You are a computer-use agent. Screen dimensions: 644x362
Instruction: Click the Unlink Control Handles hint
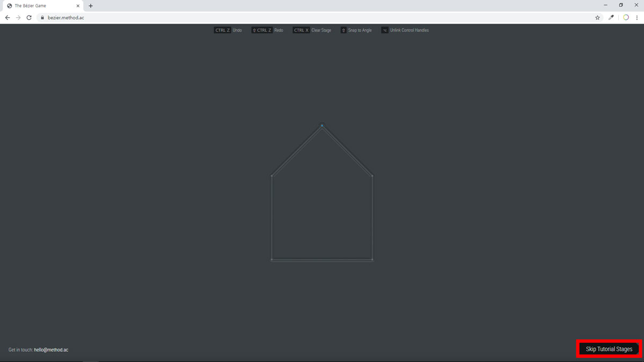pos(405,30)
